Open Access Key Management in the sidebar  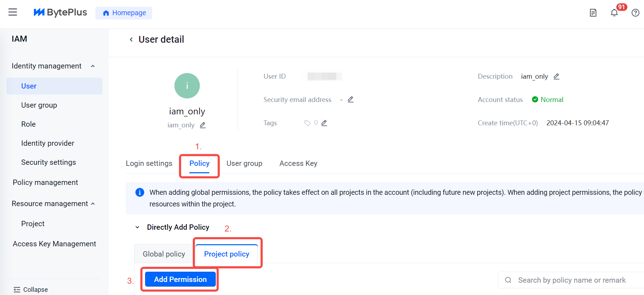pos(54,244)
